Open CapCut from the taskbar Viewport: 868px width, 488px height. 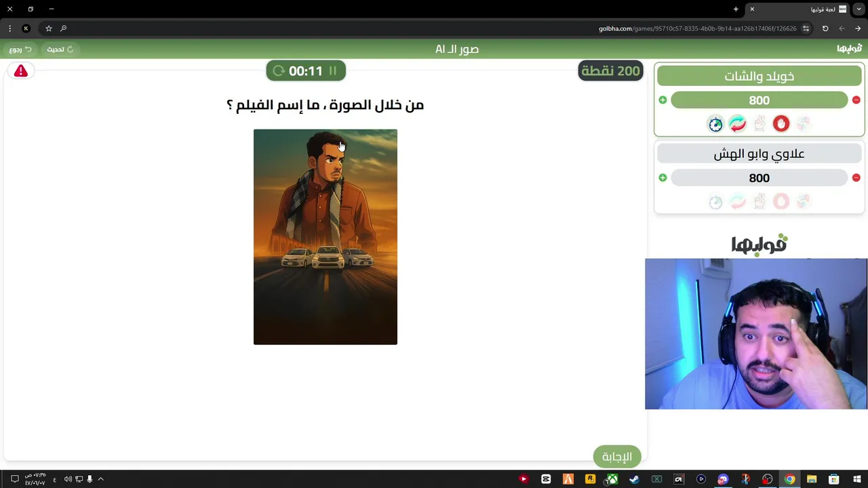point(546,479)
